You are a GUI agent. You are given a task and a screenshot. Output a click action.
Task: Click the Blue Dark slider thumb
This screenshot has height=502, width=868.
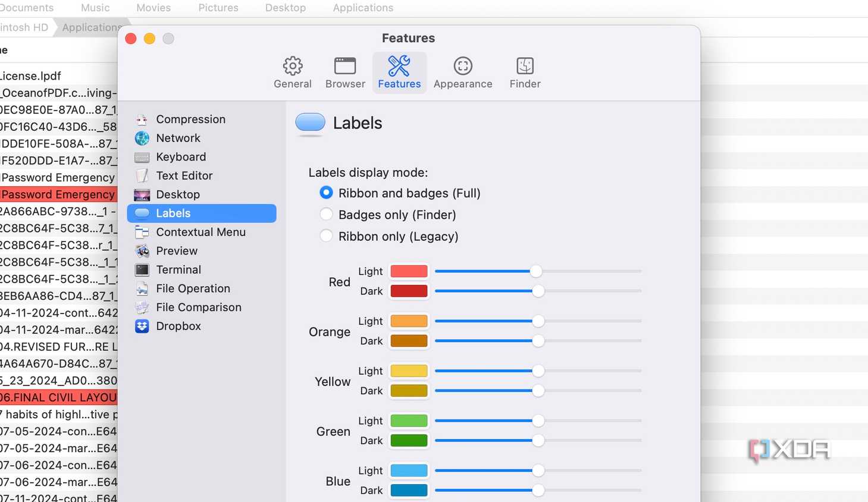point(538,491)
